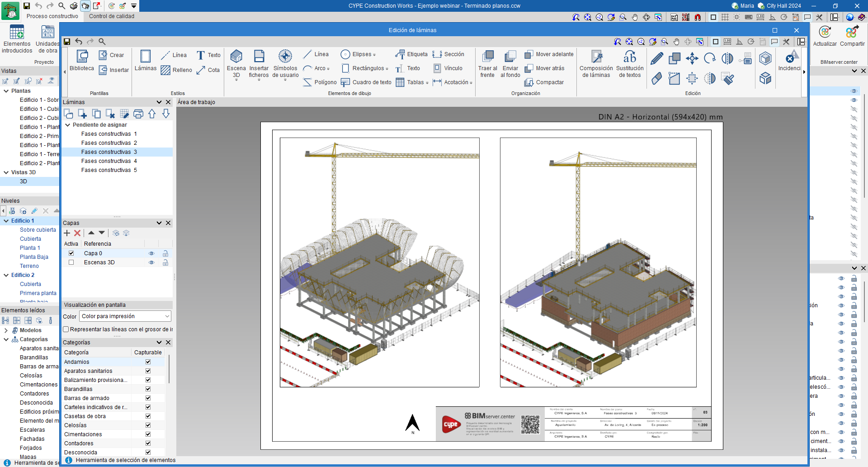The height and width of the screenshot is (467, 868).
Task: Delete selected layer with red X
Action: [x=77, y=233]
